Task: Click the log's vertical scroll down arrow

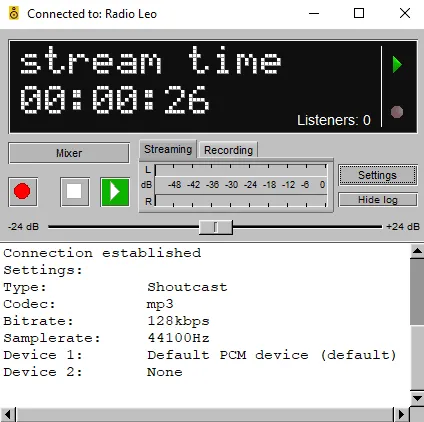Action: click(417, 398)
